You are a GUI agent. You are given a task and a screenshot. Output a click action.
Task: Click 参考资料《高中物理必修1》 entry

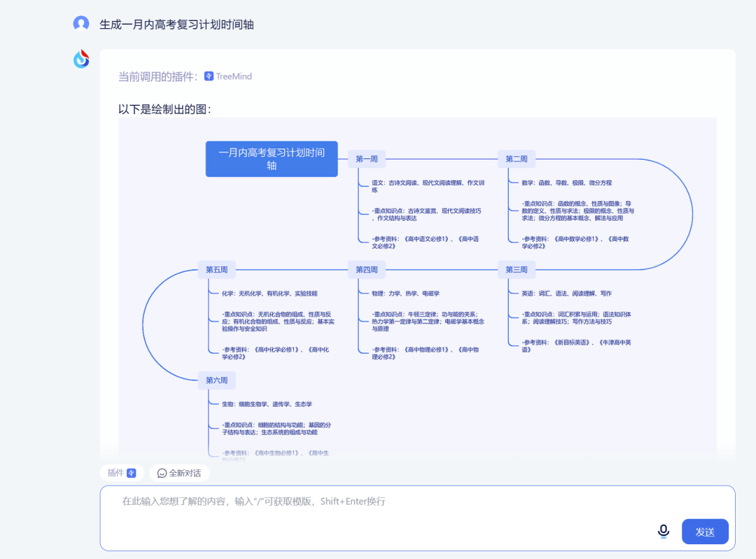(426, 353)
